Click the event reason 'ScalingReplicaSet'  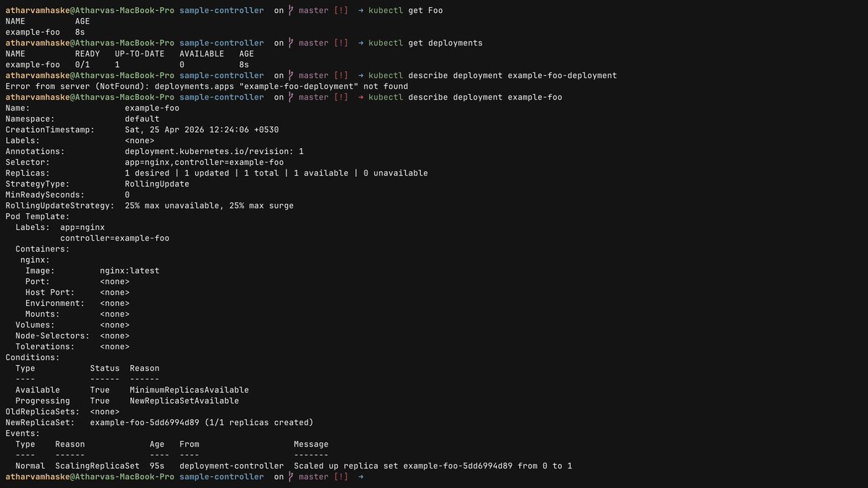(x=98, y=466)
